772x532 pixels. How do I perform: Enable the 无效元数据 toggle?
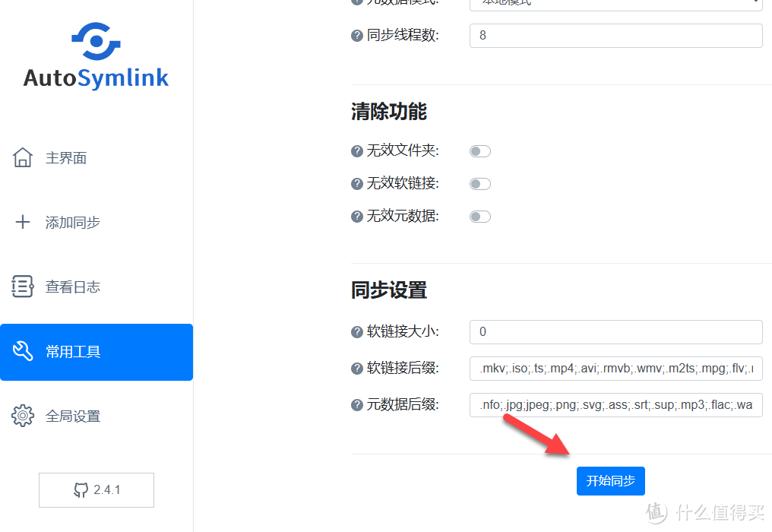(x=479, y=216)
